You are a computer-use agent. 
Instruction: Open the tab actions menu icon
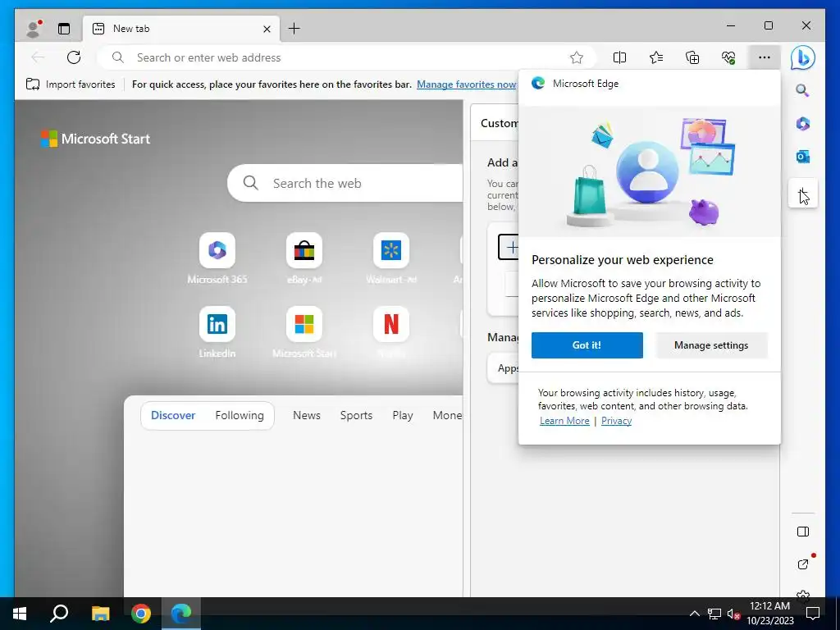[x=64, y=29]
